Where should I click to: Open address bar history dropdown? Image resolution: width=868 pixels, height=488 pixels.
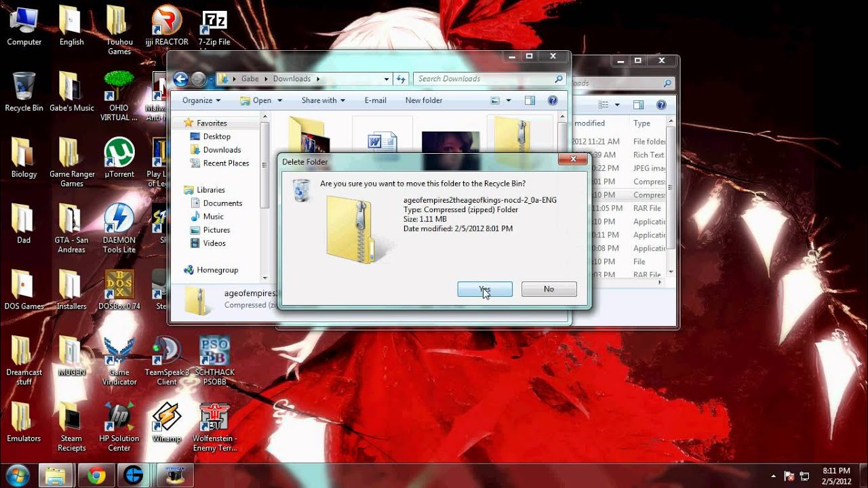click(x=387, y=79)
